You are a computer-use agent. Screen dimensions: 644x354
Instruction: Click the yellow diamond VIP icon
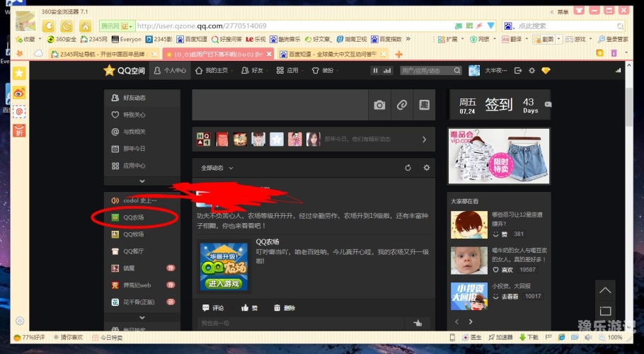click(x=546, y=71)
